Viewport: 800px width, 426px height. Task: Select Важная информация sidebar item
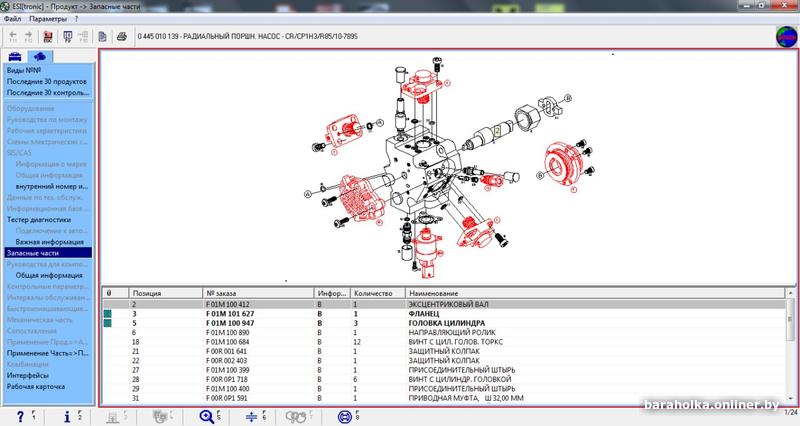pyautogui.click(x=49, y=242)
